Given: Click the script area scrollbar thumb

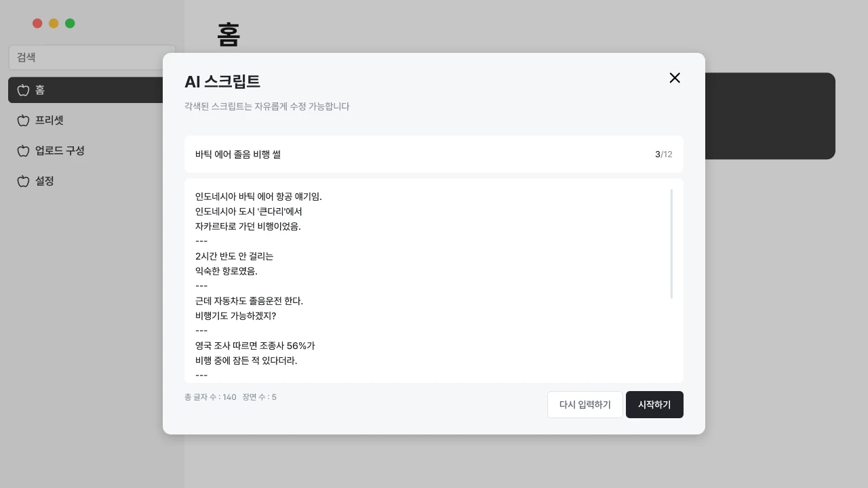Looking at the screenshot, I should click(x=671, y=244).
